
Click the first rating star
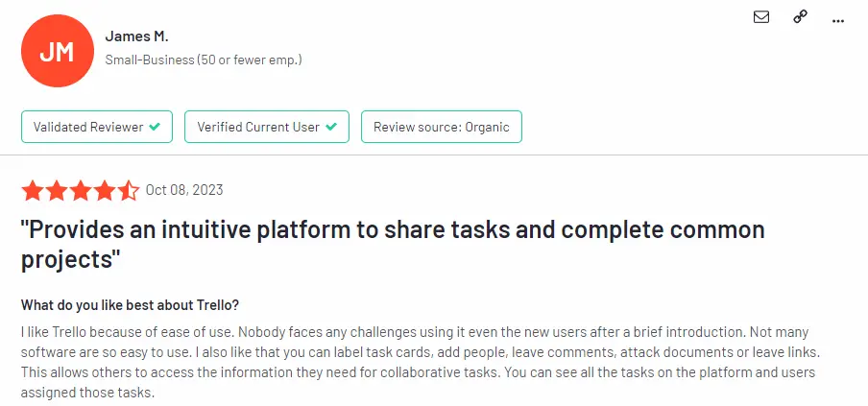coord(32,190)
